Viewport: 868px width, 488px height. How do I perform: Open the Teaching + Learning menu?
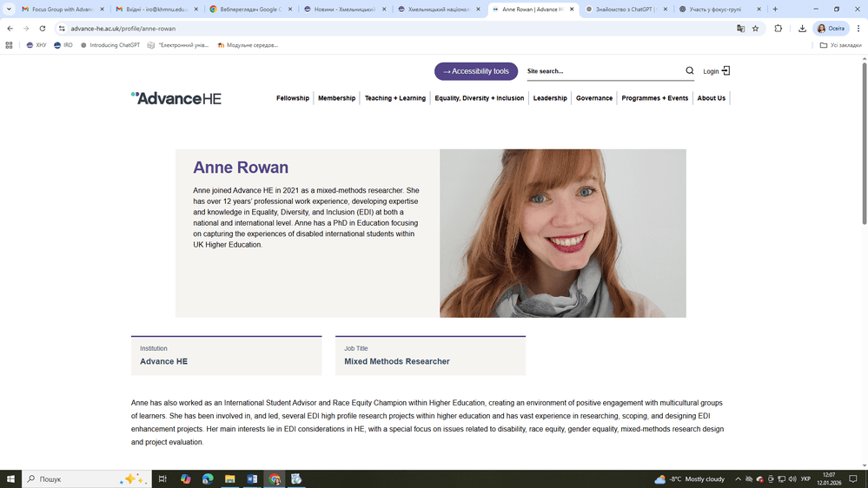395,98
